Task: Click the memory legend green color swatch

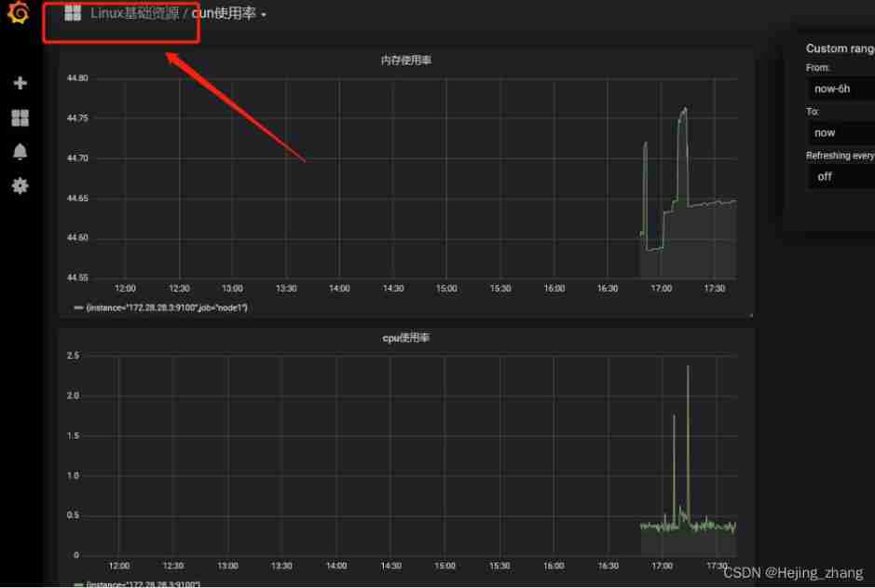Action: tap(78, 308)
